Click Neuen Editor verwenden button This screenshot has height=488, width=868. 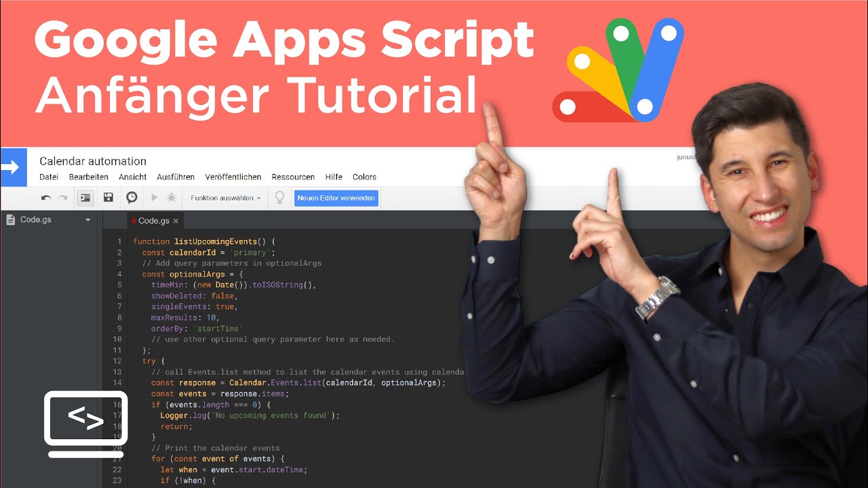point(336,198)
